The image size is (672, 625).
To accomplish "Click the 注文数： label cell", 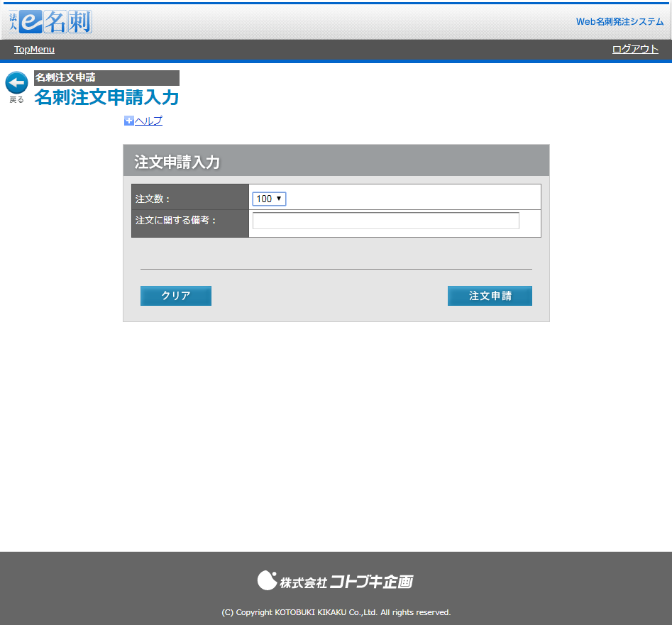I will 190,197.
